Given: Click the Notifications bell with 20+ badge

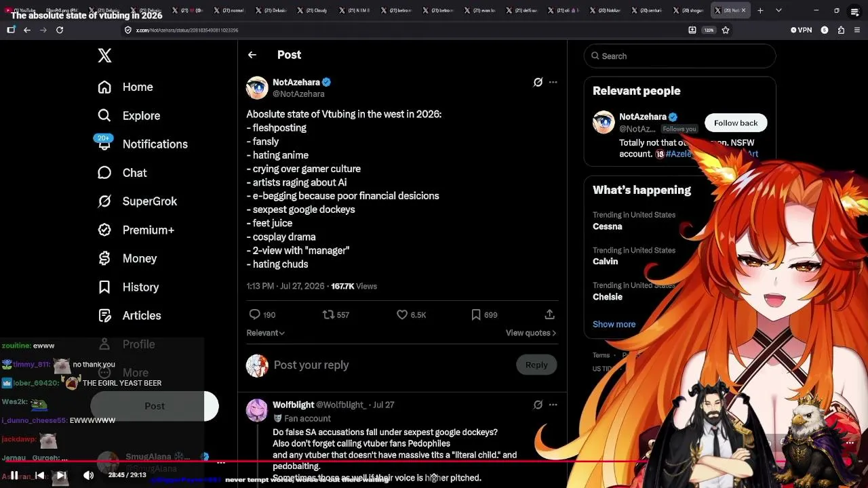Looking at the screenshot, I should pyautogui.click(x=104, y=142).
